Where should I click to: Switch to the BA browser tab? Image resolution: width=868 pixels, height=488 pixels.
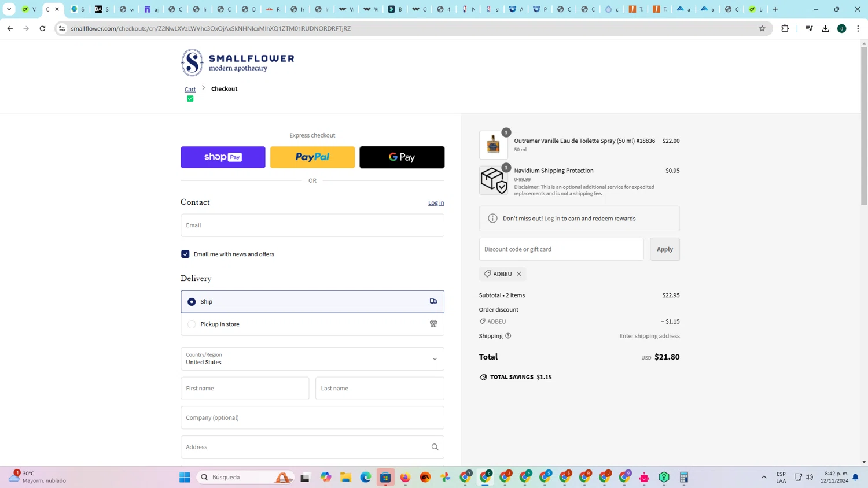click(x=102, y=9)
